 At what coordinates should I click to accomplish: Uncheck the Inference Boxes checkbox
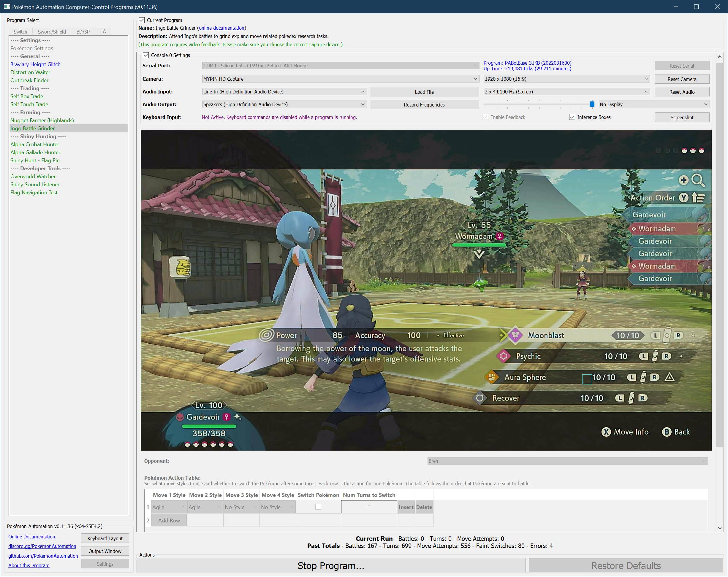coord(572,117)
